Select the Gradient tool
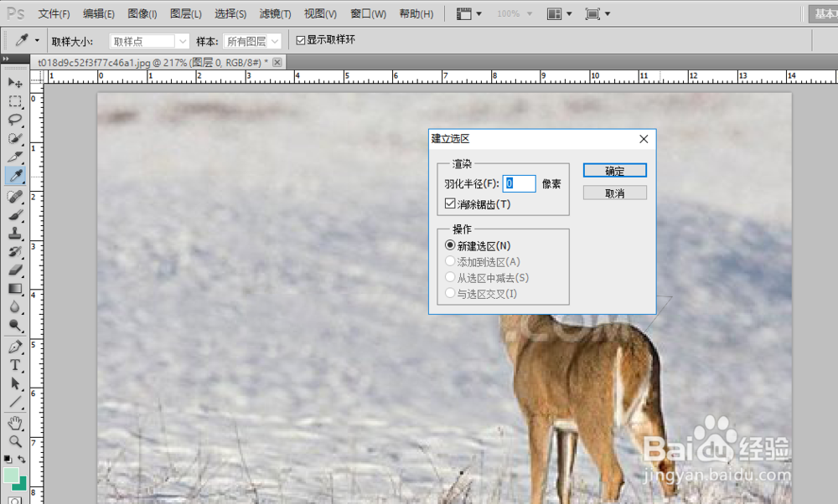Image resolution: width=838 pixels, height=504 pixels. (x=15, y=289)
